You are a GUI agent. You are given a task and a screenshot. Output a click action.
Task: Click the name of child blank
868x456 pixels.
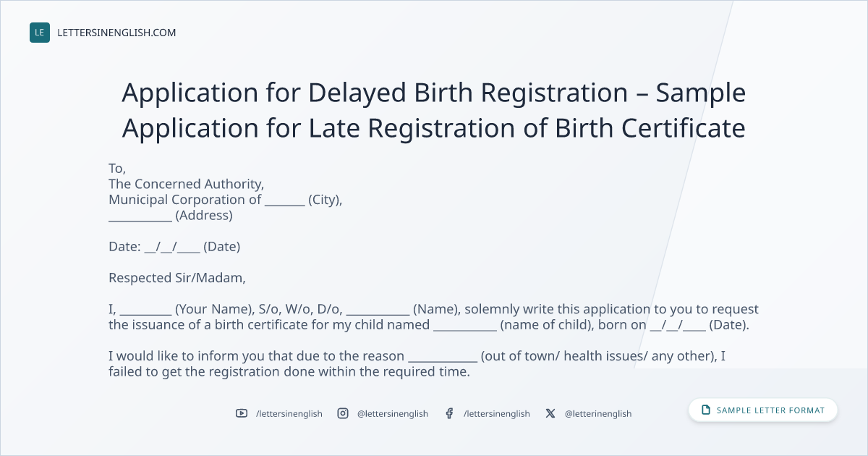coord(465,328)
